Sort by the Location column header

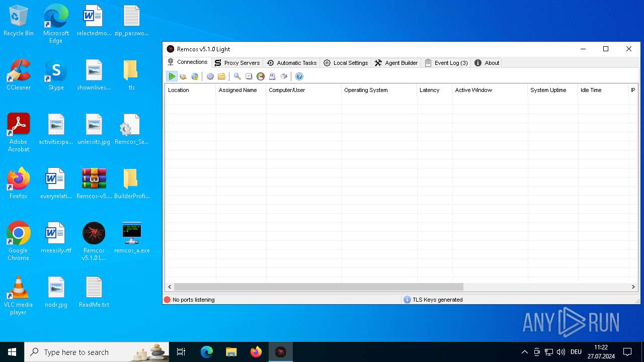[x=190, y=90]
